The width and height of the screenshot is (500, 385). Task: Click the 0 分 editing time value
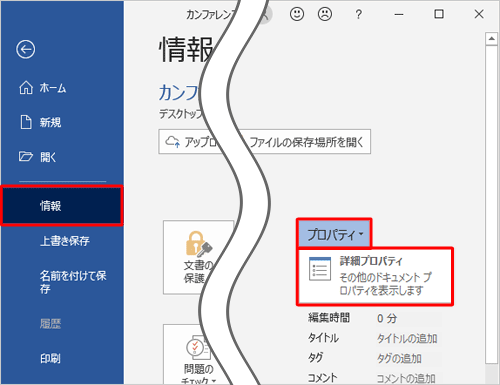387,318
